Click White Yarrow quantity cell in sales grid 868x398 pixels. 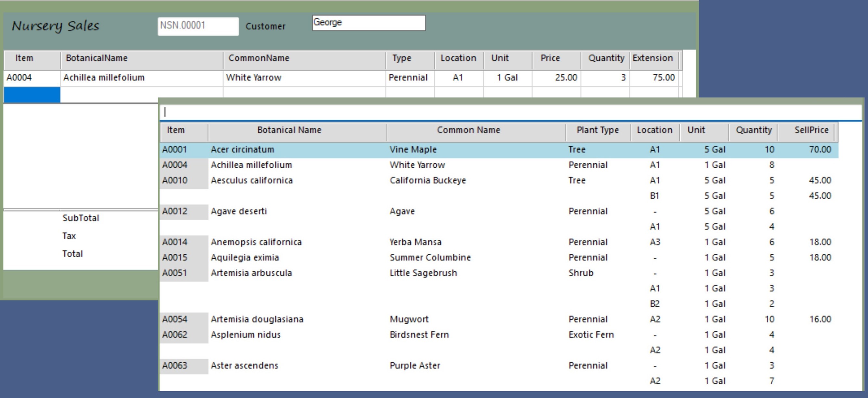tap(605, 78)
